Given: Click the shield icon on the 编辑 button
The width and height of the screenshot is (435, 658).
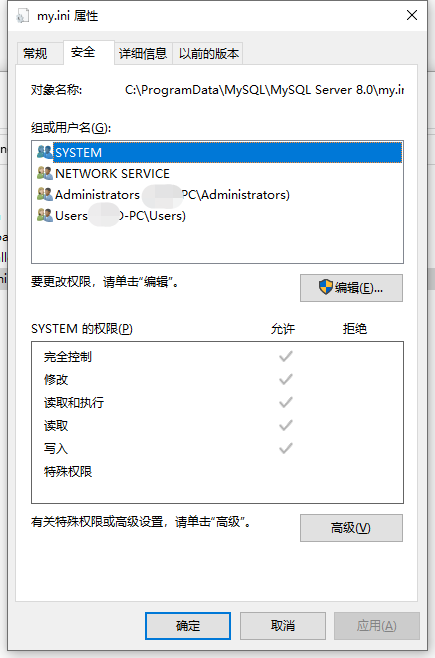Looking at the screenshot, I should point(326,287).
